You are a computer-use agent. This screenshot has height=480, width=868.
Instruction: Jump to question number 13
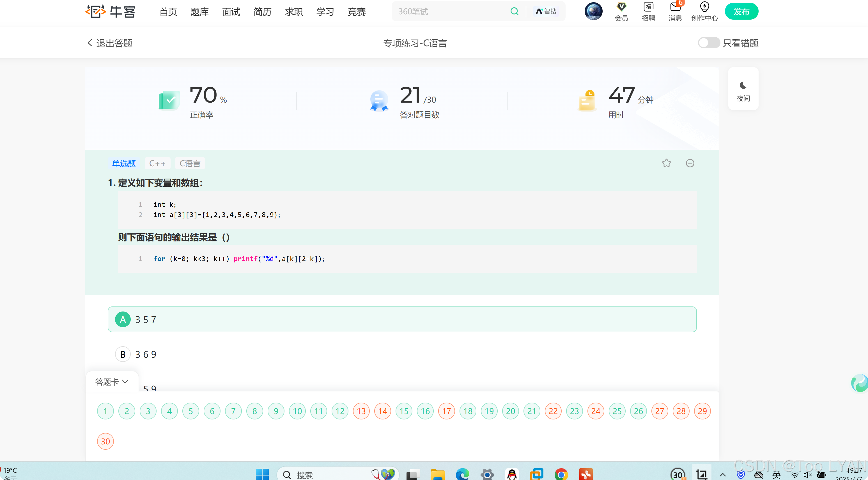[361, 411]
